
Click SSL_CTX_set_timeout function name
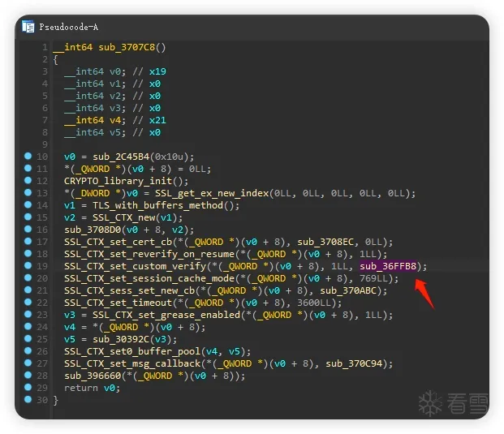[x=118, y=303]
